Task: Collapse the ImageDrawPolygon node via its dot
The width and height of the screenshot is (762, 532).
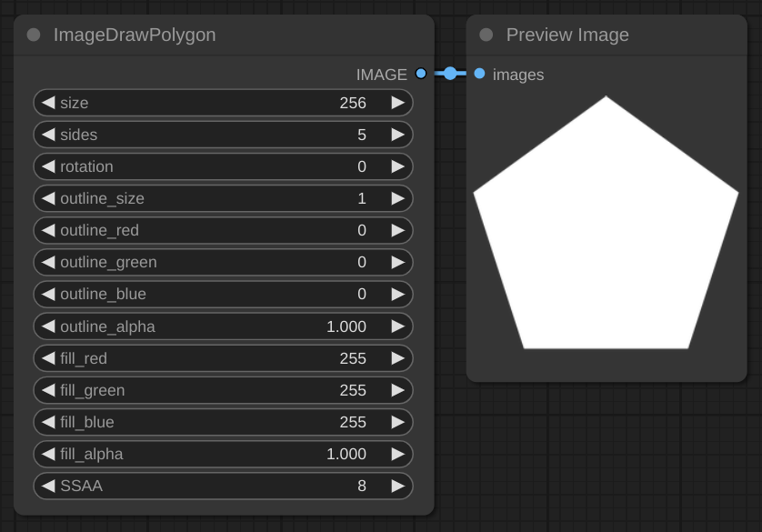Action: (x=34, y=35)
